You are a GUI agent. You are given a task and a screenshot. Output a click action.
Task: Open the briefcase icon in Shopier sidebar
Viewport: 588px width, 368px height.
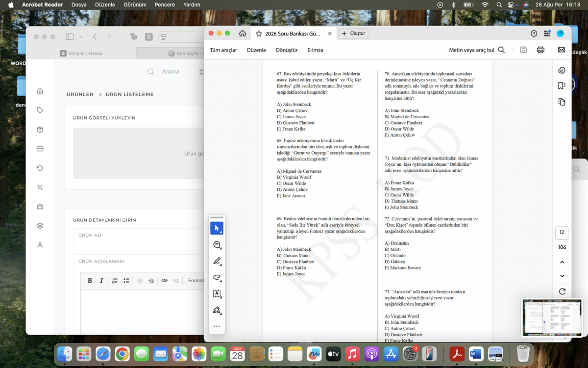40,207
